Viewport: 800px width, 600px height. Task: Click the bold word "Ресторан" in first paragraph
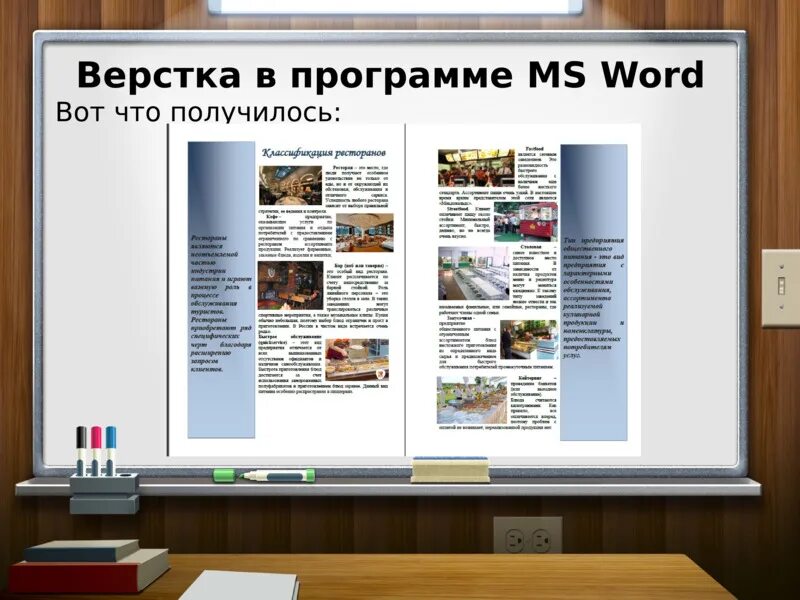(343, 167)
